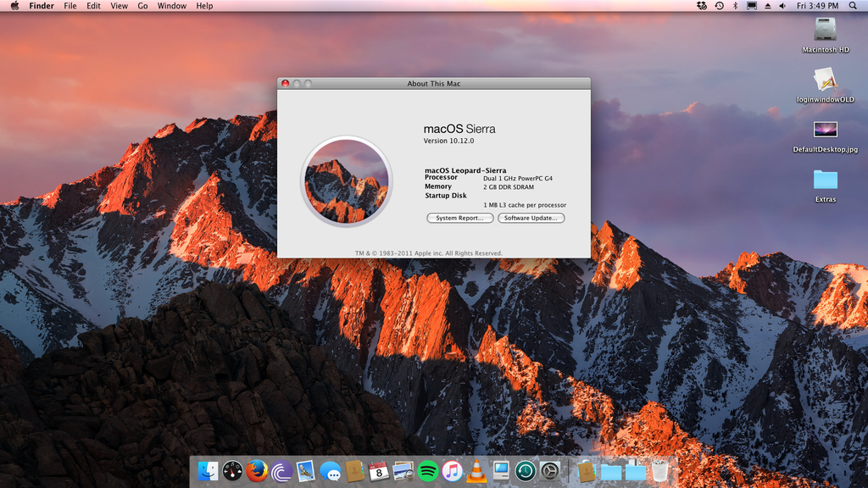Image resolution: width=868 pixels, height=488 pixels.
Task: Open the Window menu
Action: coord(171,6)
